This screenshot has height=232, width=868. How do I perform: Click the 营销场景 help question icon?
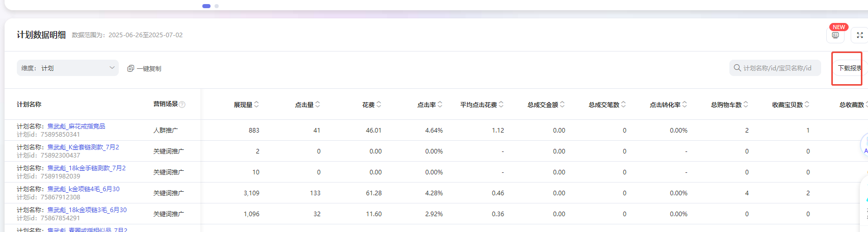click(x=182, y=105)
